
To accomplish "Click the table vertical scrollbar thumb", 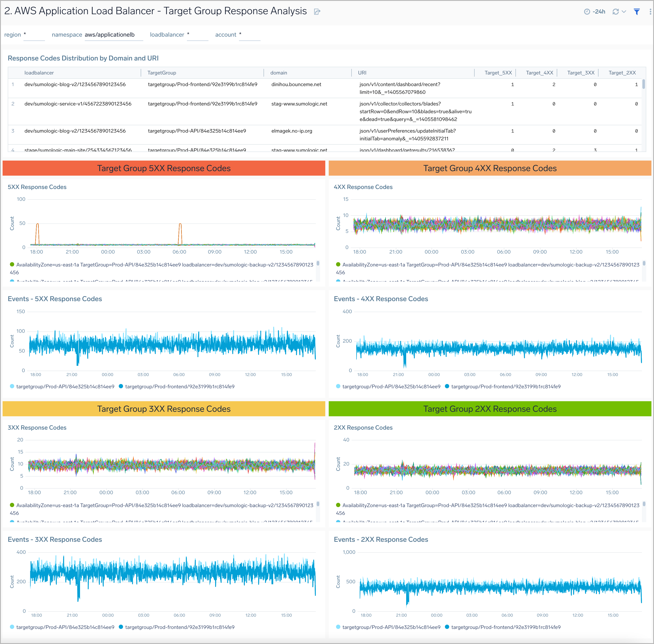I will (643, 84).
